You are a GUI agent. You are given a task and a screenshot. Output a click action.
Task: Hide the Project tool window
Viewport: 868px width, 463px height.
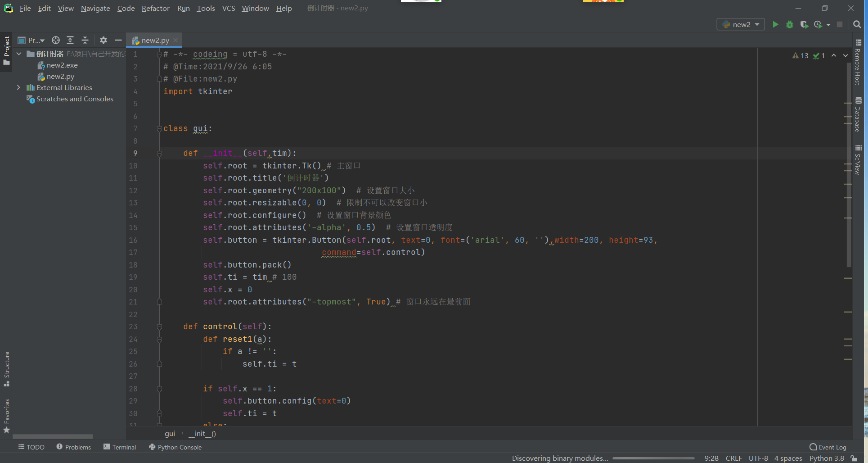click(x=118, y=40)
